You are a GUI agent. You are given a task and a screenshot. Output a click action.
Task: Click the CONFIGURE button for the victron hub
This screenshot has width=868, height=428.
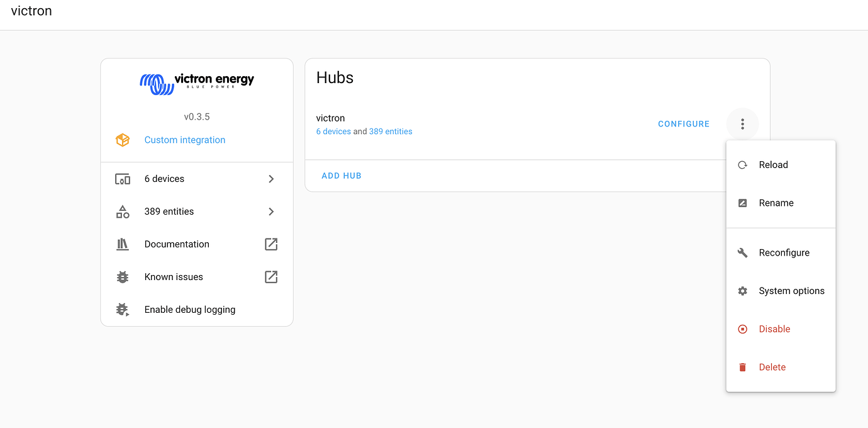tap(683, 123)
